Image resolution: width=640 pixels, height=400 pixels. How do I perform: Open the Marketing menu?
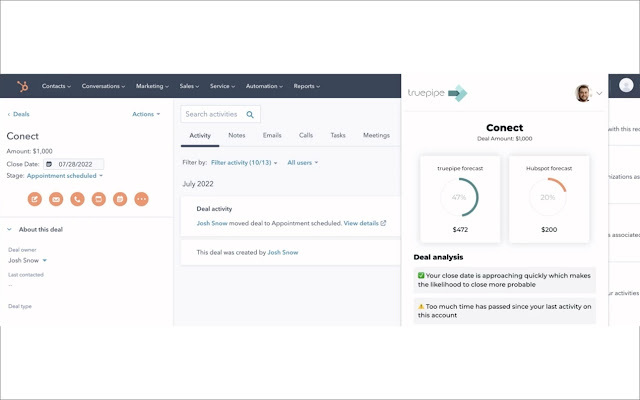[152, 86]
